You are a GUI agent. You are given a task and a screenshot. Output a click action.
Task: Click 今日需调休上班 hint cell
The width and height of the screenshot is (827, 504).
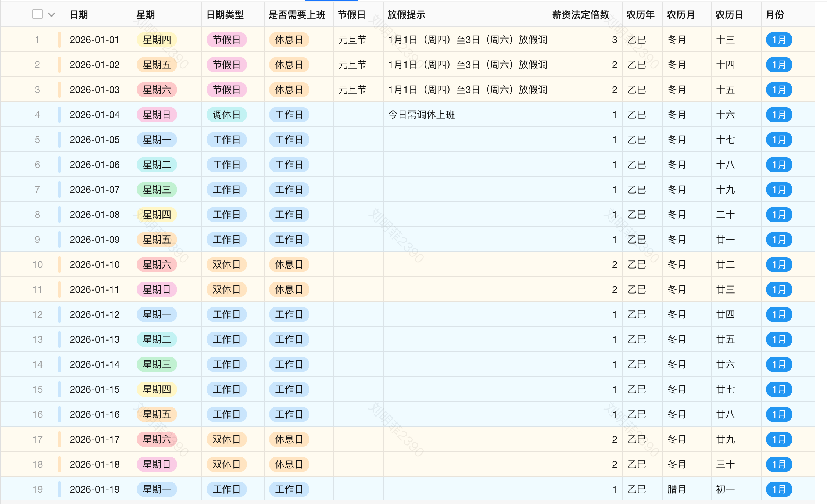click(421, 115)
